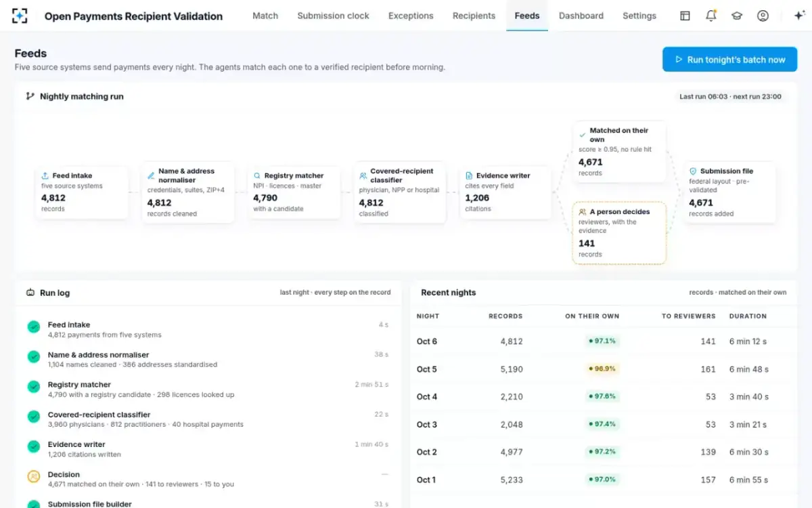Click the A person decides people icon
812x508 pixels.
pyautogui.click(x=583, y=212)
